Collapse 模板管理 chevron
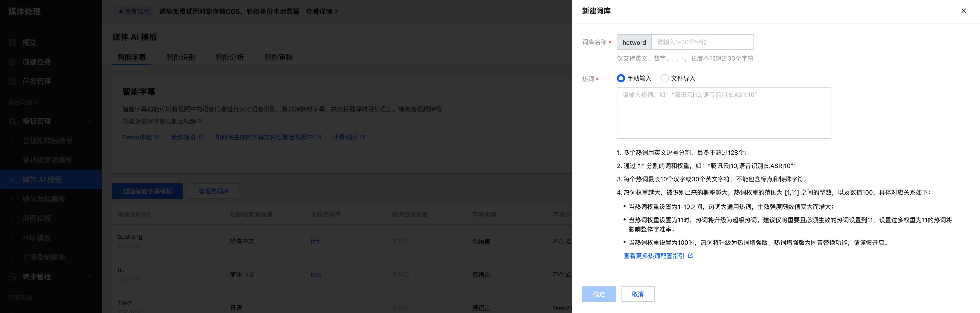The width and height of the screenshot is (980, 313). (x=90, y=121)
